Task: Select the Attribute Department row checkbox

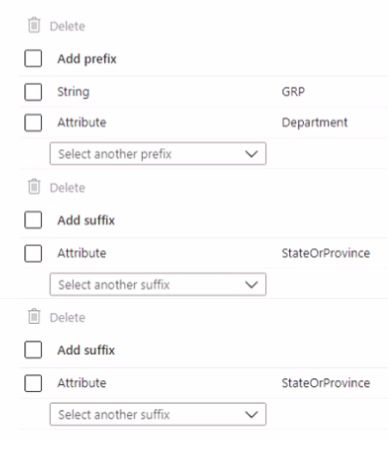Action: 33,122
